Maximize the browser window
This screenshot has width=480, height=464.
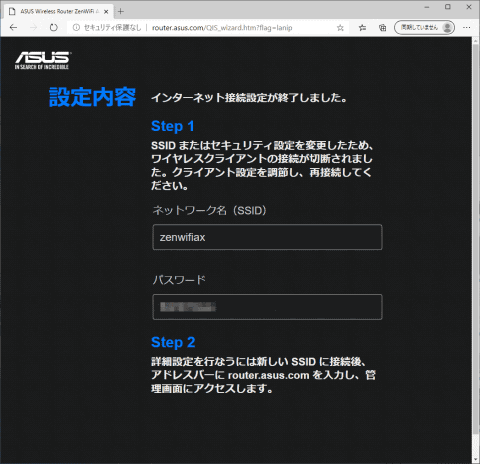click(448, 7)
